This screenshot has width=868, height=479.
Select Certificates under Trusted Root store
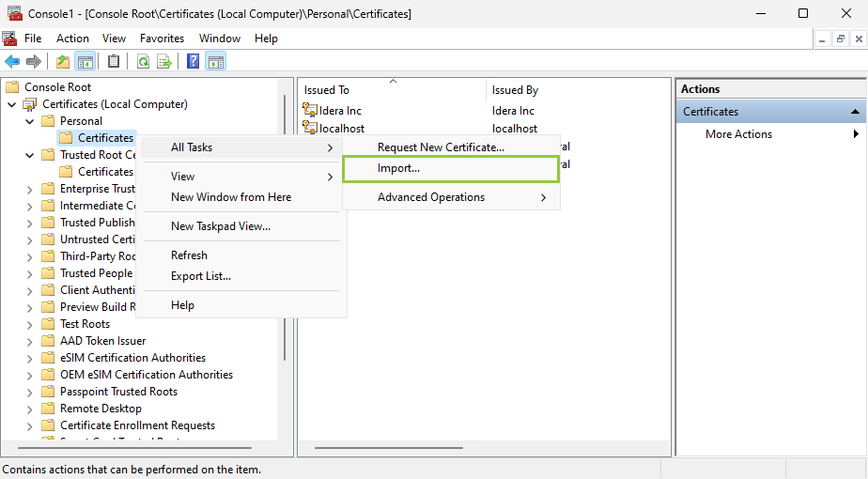(105, 172)
